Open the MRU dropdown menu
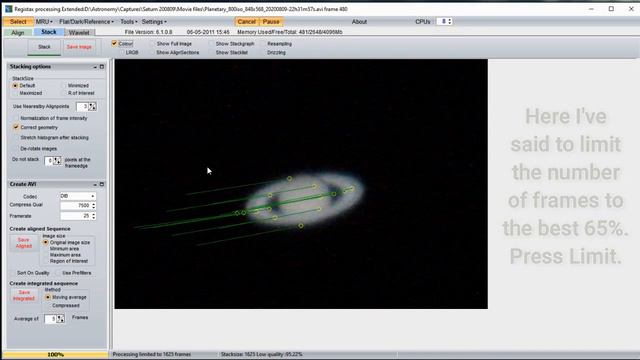 point(44,22)
